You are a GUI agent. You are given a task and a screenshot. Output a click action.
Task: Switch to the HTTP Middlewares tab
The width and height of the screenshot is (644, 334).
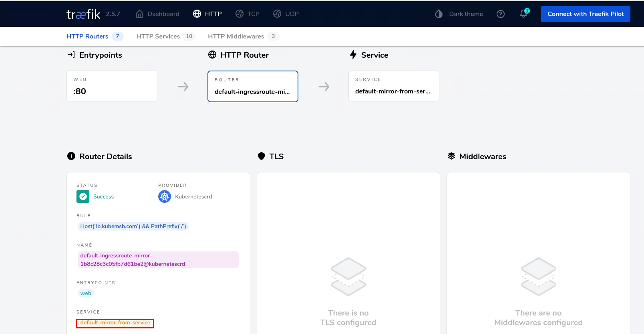[236, 36]
